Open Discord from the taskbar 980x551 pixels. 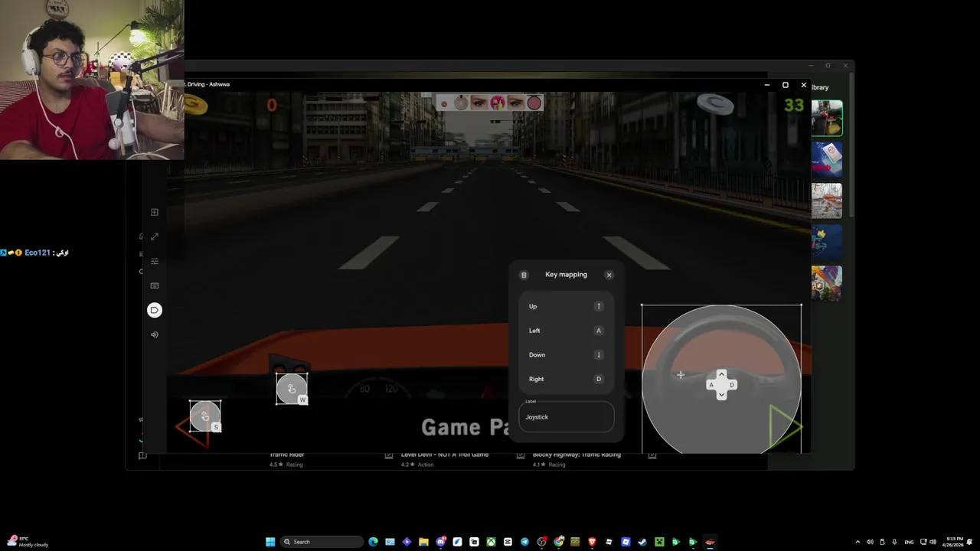(x=440, y=542)
